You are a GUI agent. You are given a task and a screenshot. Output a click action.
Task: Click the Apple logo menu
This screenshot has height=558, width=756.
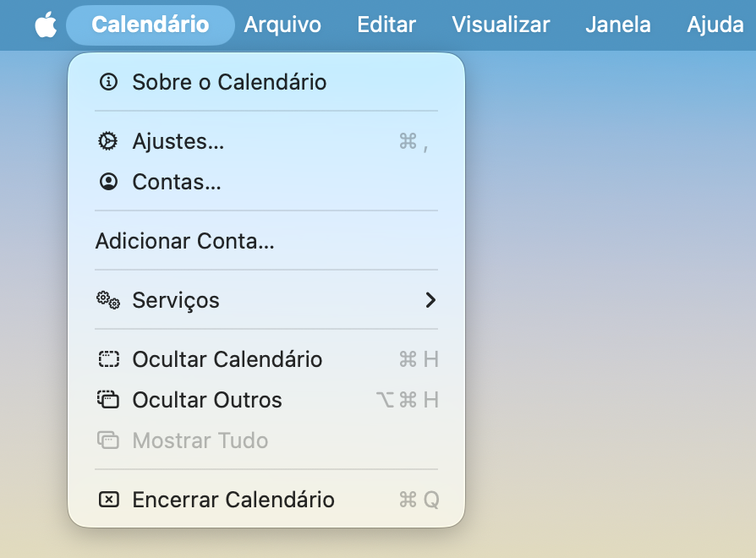pyautogui.click(x=46, y=25)
